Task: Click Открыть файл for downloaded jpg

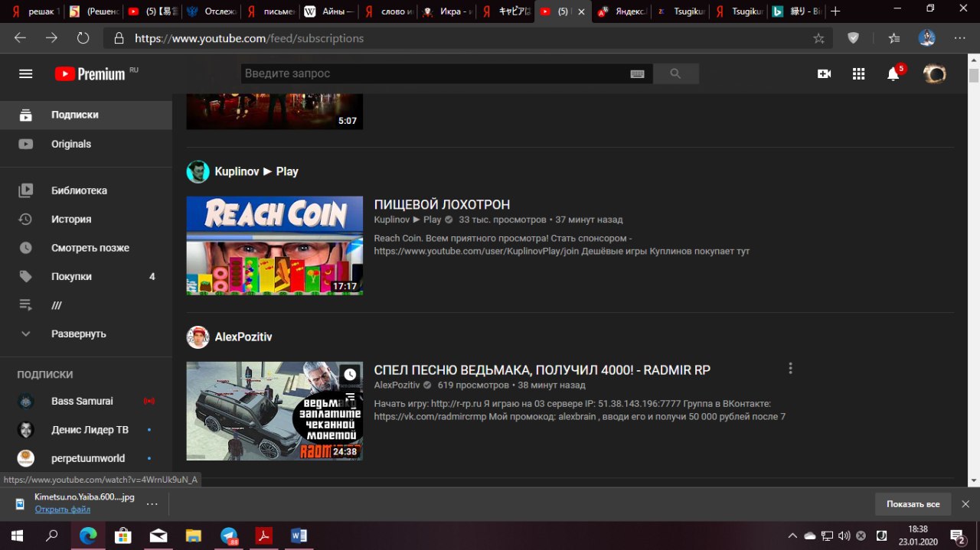Action: (62, 509)
